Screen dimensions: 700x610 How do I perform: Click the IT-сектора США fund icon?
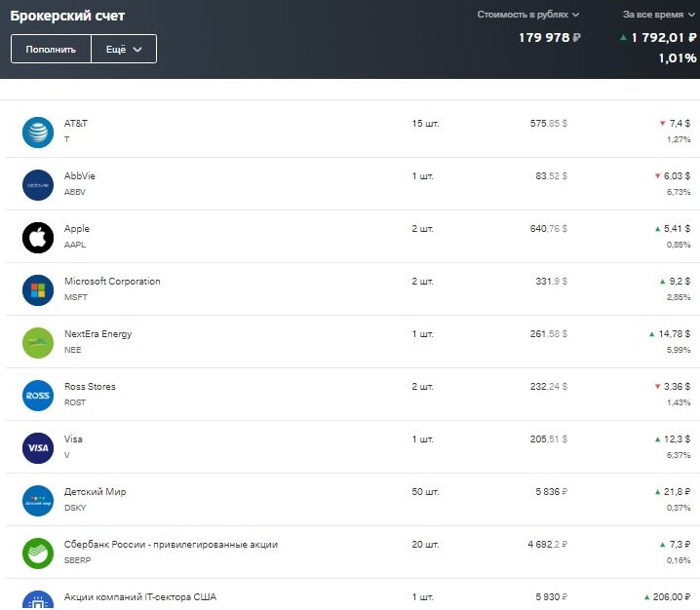pyautogui.click(x=38, y=600)
